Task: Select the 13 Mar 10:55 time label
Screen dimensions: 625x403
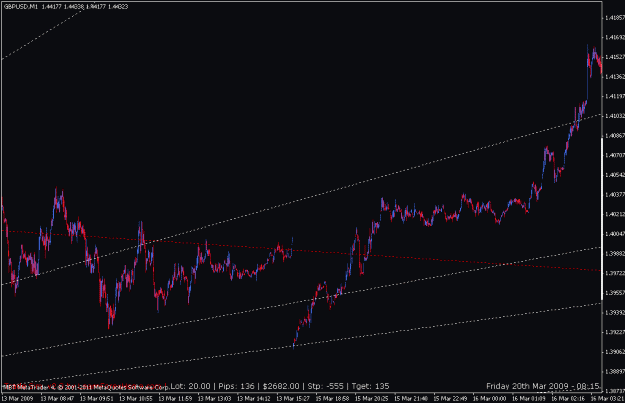Action: coord(136,398)
